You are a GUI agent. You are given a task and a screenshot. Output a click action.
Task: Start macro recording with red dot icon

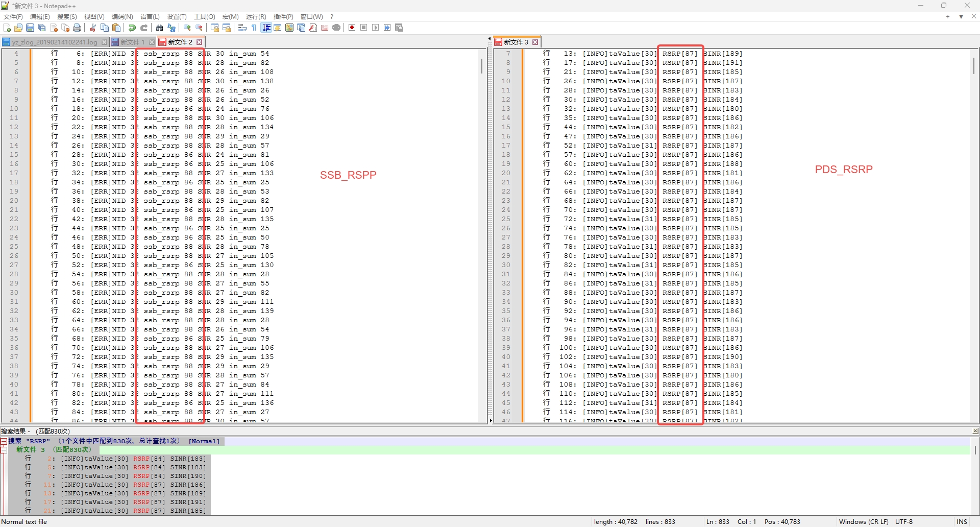coord(352,28)
